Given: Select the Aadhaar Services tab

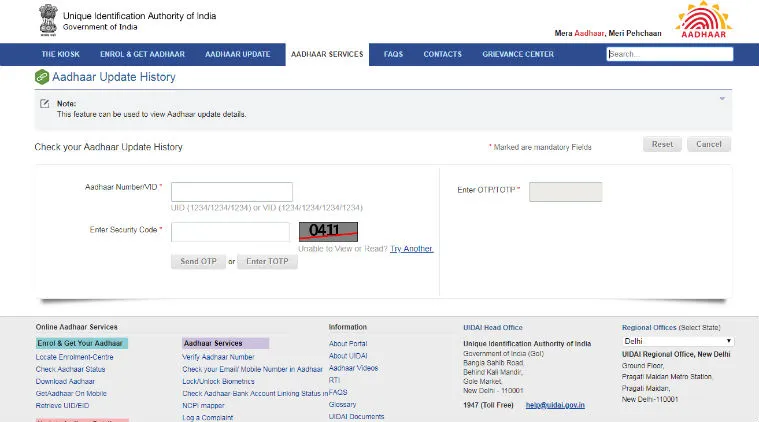Looking at the screenshot, I should click(327, 54).
